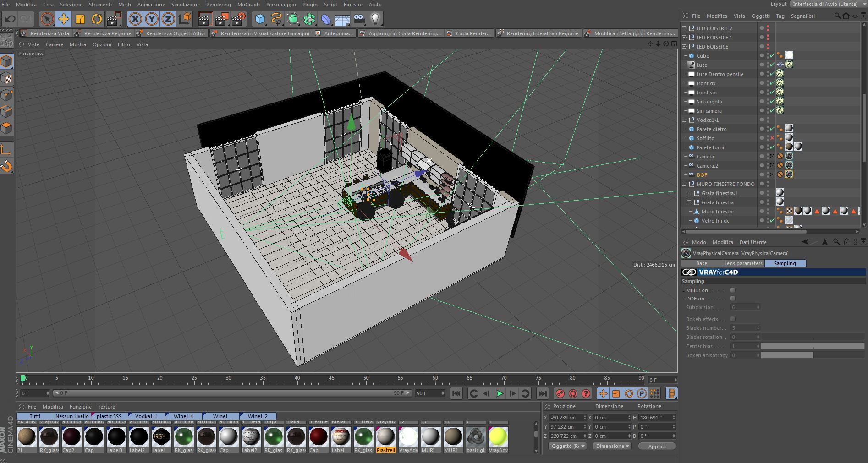Viewport: 868px width, 463px height.
Task: Toggle the Bokeh effects checkbox
Action: (x=732, y=319)
